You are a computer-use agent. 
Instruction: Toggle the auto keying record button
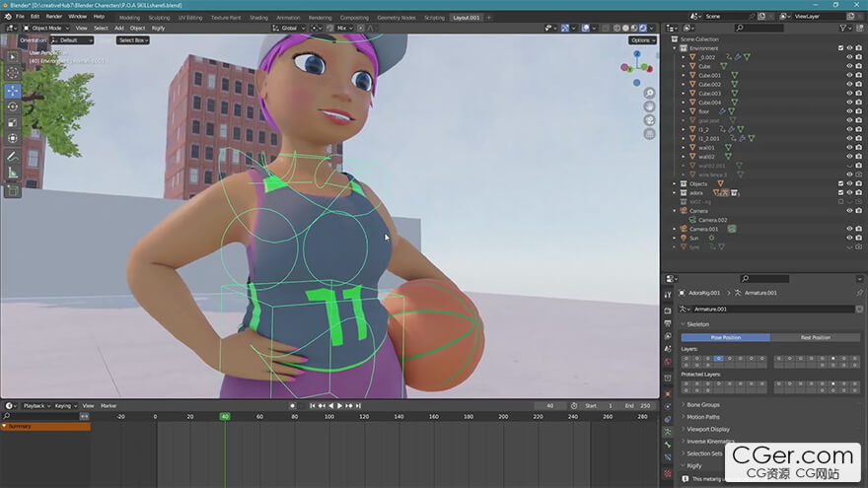(x=292, y=405)
